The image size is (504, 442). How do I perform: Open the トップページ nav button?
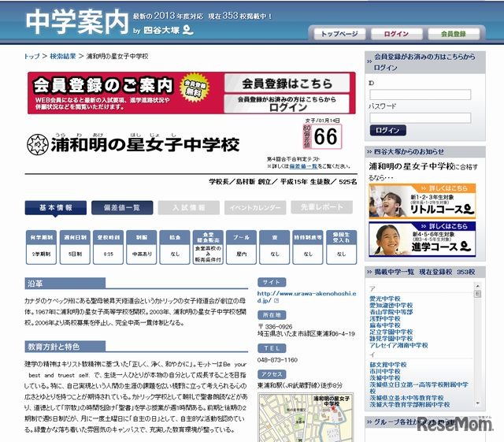click(339, 33)
